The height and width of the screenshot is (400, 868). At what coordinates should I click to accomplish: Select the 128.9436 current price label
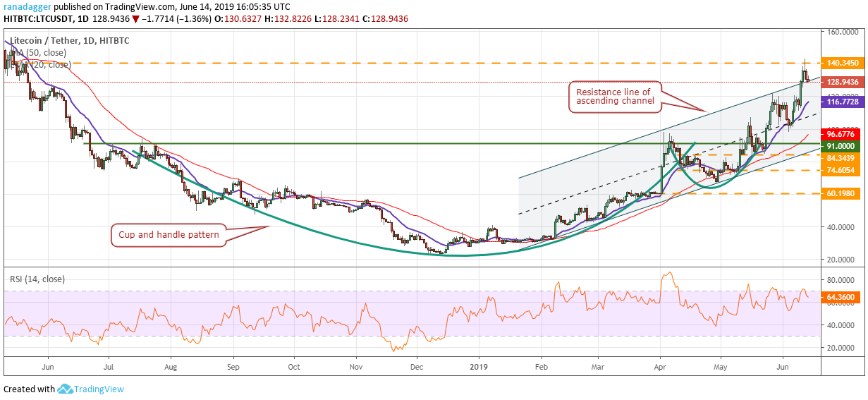(x=843, y=82)
